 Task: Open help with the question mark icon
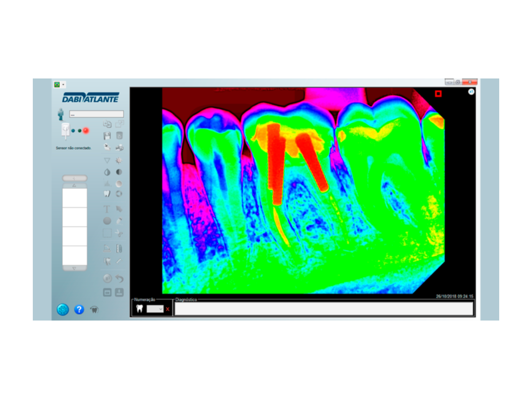click(x=79, y=309)
